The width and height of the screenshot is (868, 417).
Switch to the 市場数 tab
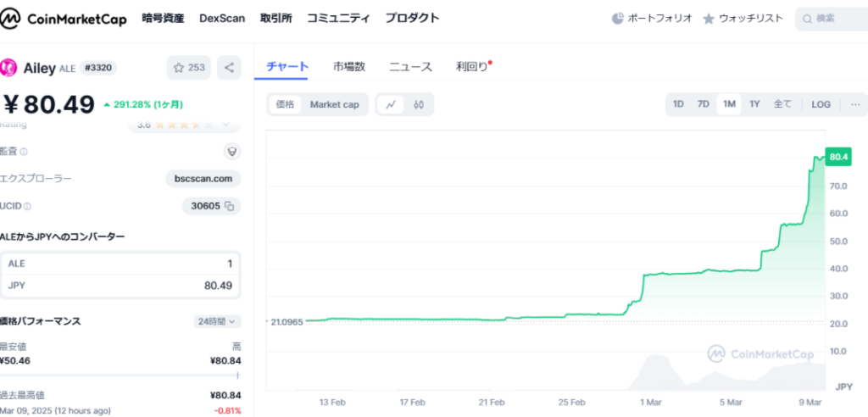[349, 67]
